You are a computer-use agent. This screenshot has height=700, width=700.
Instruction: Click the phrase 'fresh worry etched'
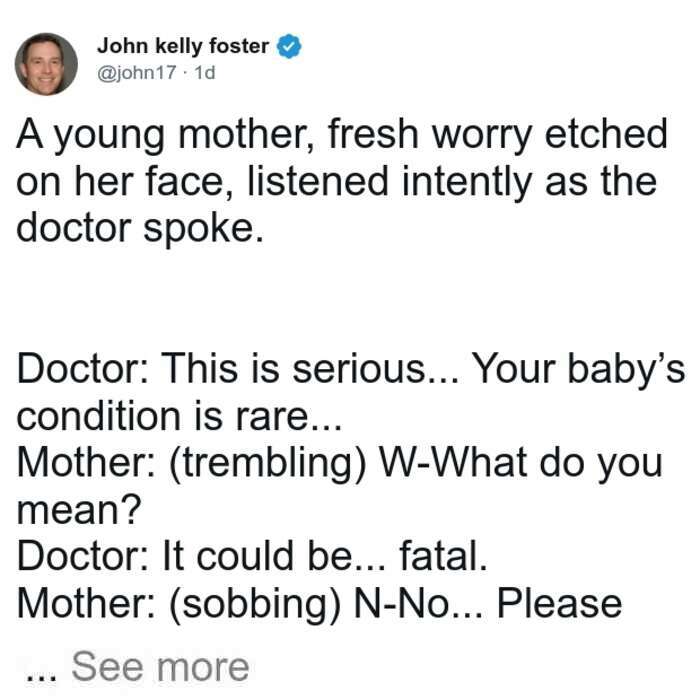coord(497,134)
